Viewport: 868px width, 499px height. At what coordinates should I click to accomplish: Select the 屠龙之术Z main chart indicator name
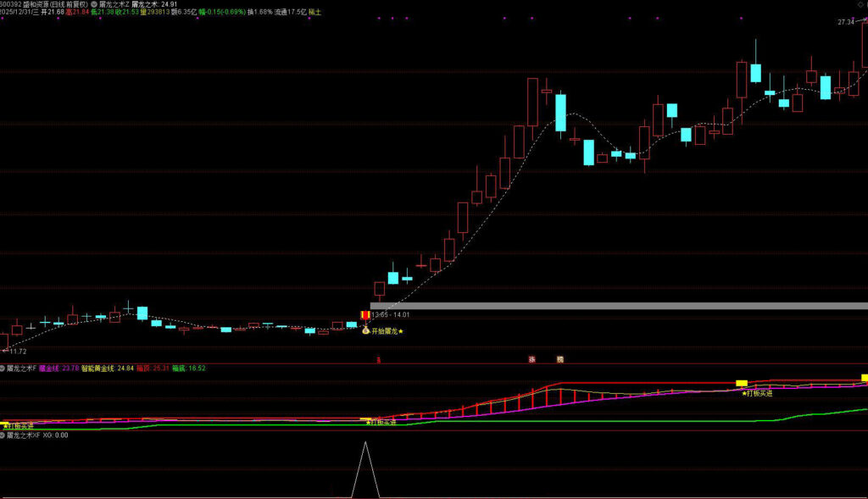(114, 4)
